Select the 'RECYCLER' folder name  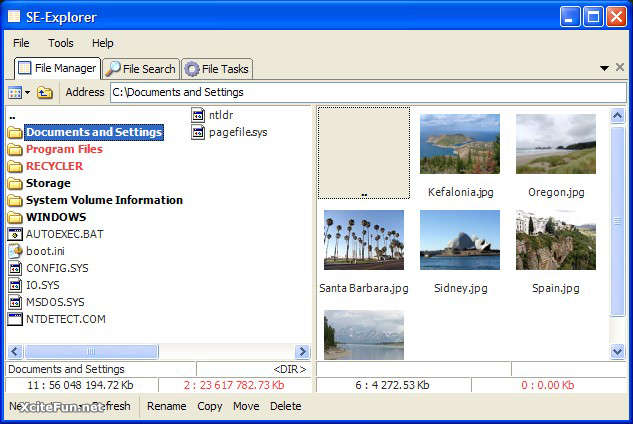tap(54, 166)
